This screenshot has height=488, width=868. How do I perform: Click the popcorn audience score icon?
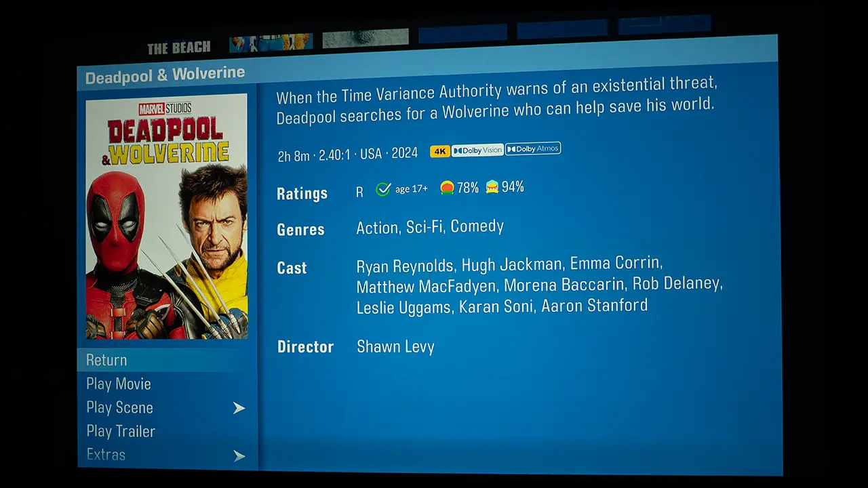[x=492, y=186]
